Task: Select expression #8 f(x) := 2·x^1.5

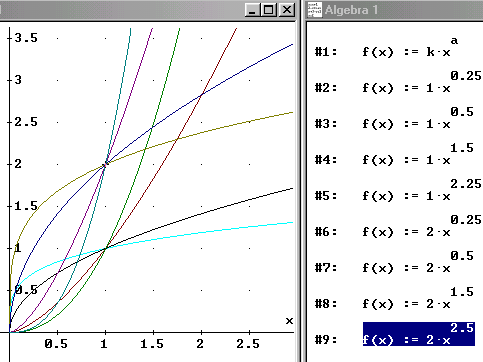Action: [418, 298]
